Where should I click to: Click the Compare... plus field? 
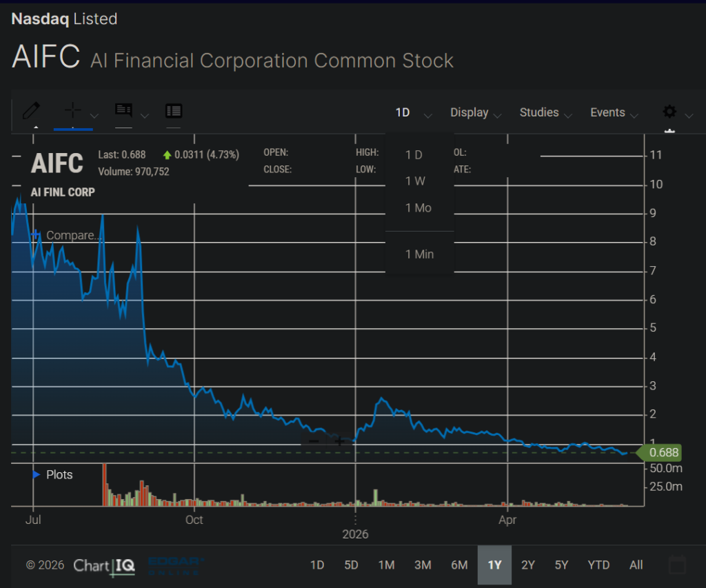67,235
